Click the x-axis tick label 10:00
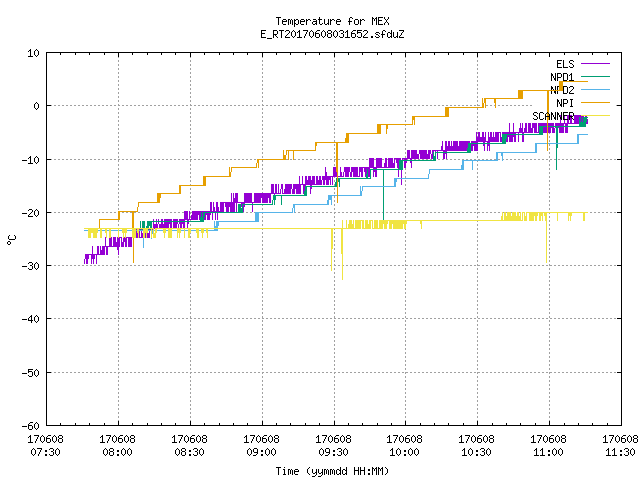640x480 pixels. 404,452
